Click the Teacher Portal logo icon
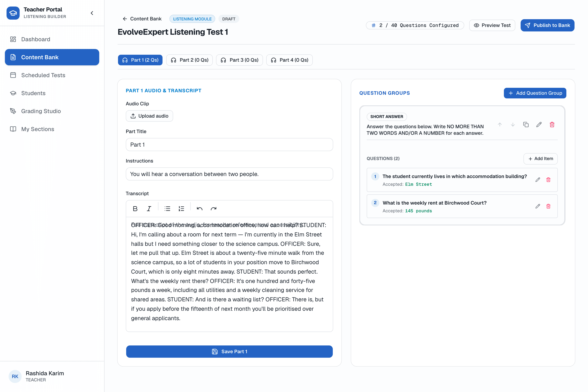Screen dimensions: 588x392 point(13,13)
